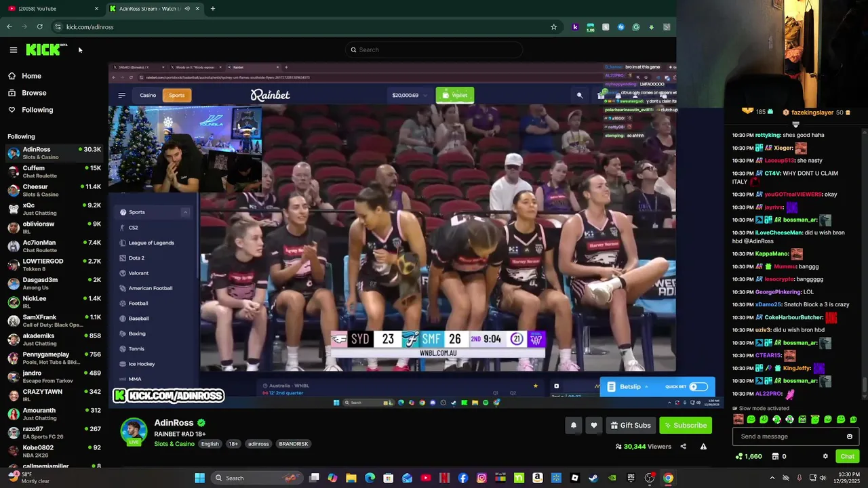Viewport: 868px width, 488px height.
Task: Open Instagram from the taskbar
Action: click(x=481, y=478)
